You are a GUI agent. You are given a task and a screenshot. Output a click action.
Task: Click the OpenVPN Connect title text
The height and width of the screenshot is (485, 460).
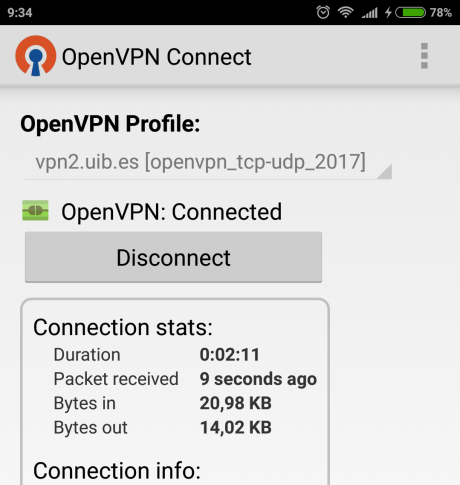point(156,57)
